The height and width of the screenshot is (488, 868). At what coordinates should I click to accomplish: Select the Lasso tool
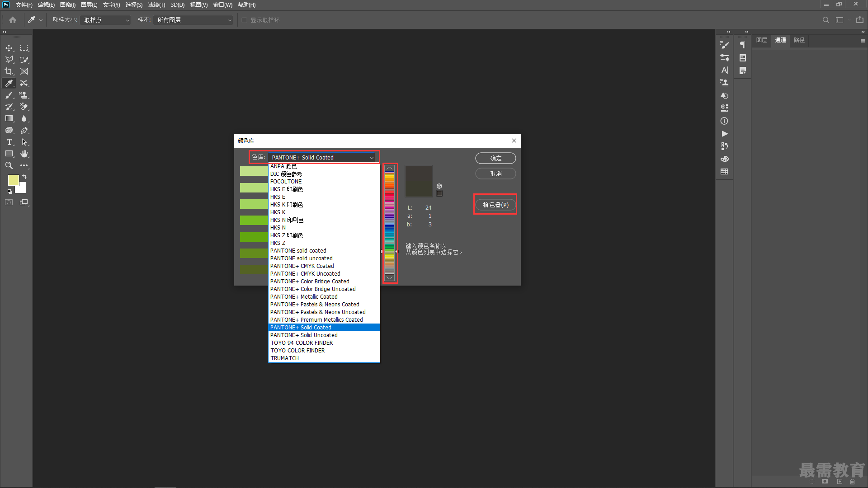(x=9, y=60)
